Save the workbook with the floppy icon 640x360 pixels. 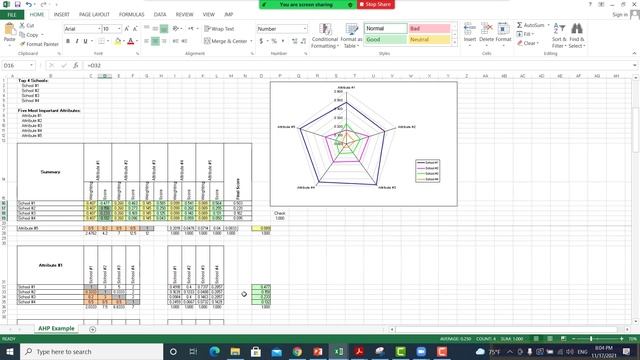tap(18, 4)
